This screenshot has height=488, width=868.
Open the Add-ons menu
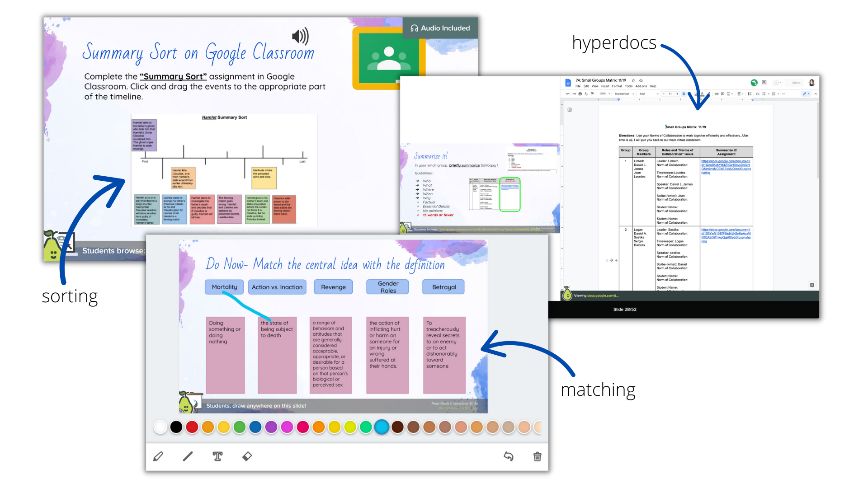[641, 86]
